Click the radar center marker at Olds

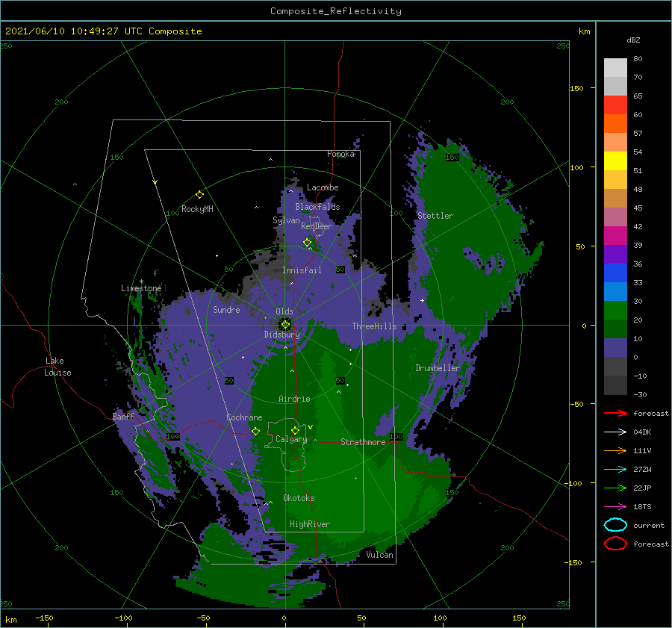pos(285,325)
